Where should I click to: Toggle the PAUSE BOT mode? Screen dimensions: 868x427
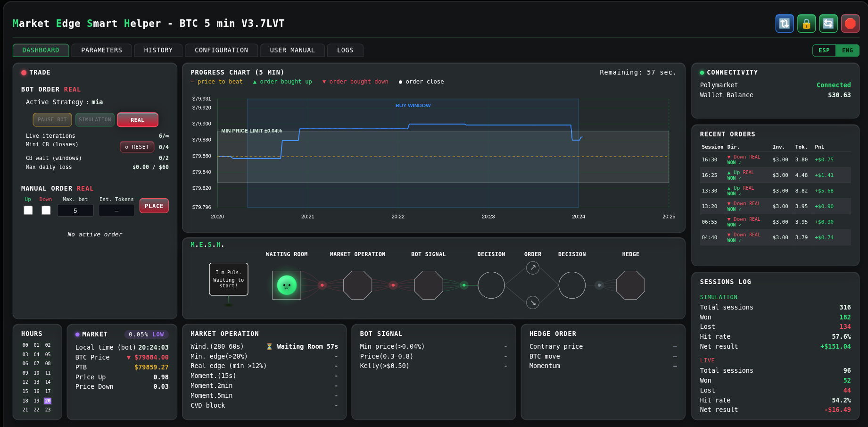pyautogui.click(x=52, y=120)
